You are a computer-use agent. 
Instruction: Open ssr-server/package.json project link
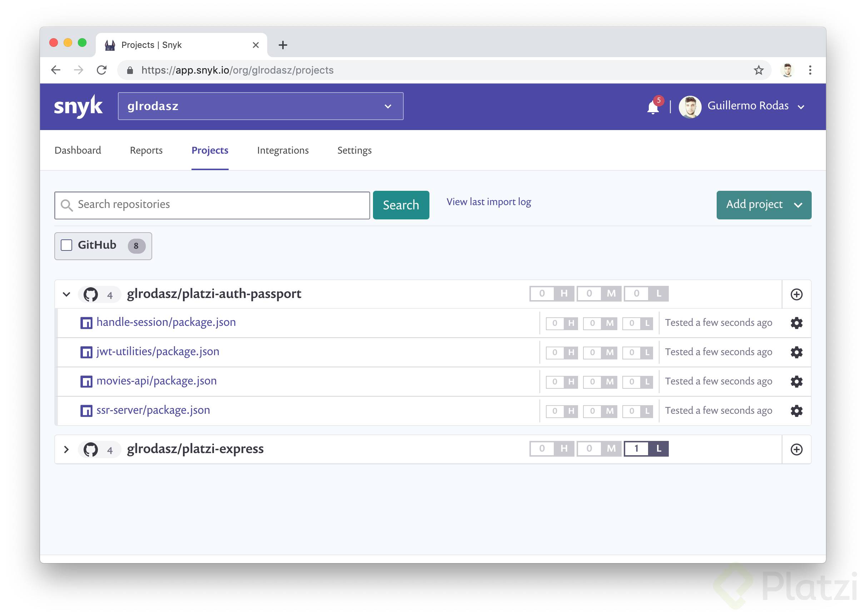pos(153,410)
